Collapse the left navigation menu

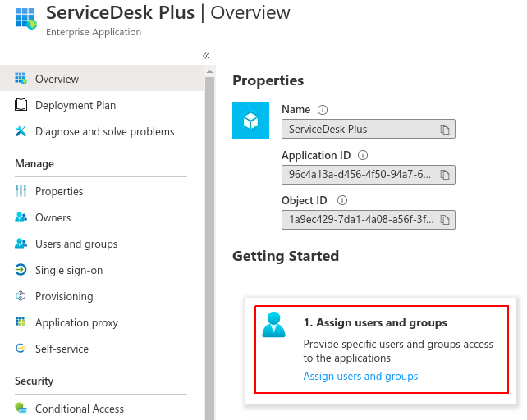206,56
